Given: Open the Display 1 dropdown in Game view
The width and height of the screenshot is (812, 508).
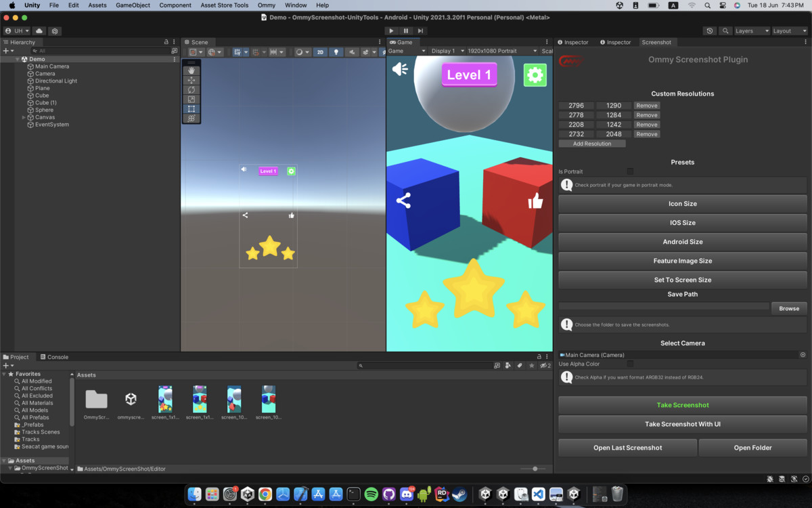Looking at the screenshot, I should tap(447, 51).
